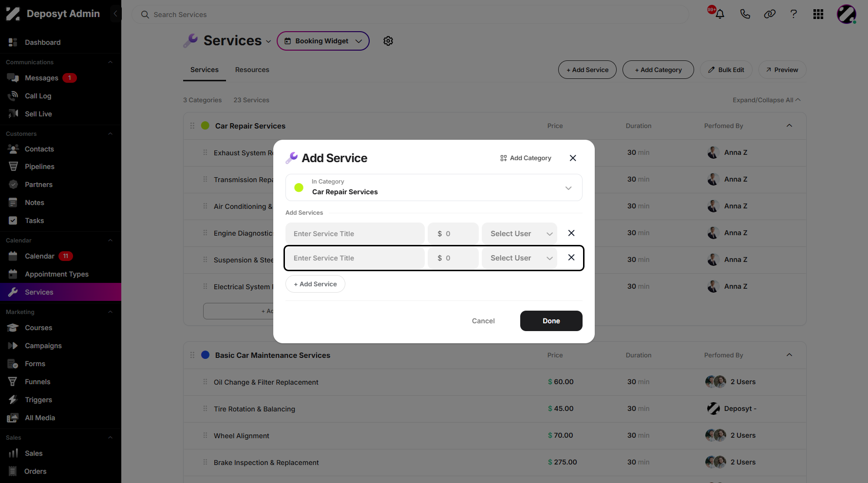Open Services settings gear icon

point(388,41)
